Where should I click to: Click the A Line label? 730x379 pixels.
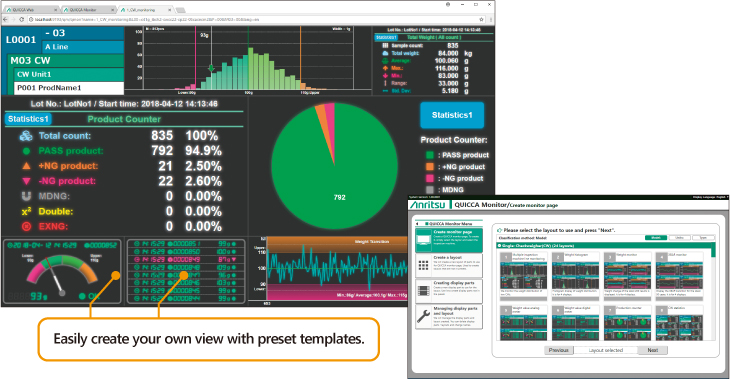click(x=83, y=47)
